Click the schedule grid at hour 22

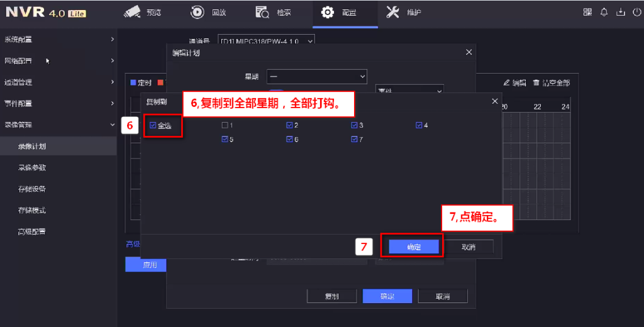(537, 167)
